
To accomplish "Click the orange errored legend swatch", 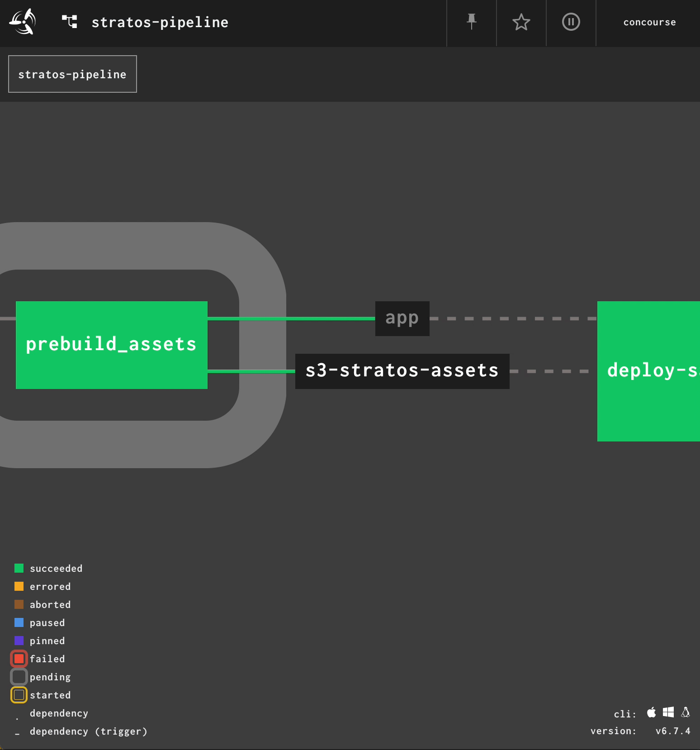I will point(19,586).
